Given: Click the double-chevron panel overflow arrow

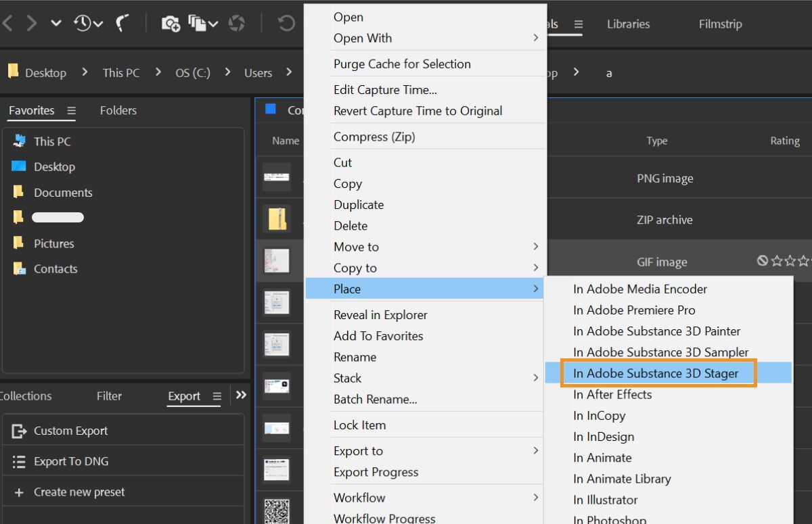Looking at the screenshot, I should pos(241,395).
